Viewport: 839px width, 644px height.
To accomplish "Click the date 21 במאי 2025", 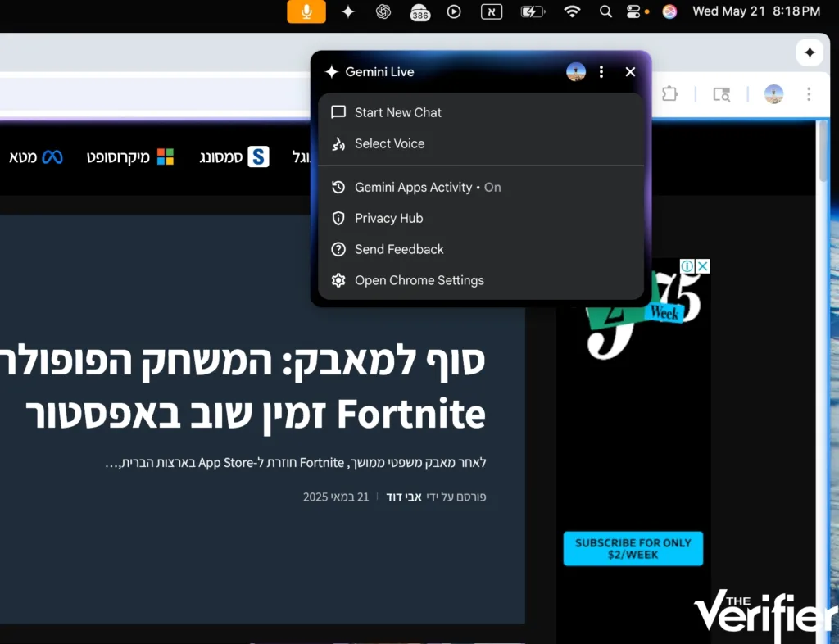I will click(336, 497).
